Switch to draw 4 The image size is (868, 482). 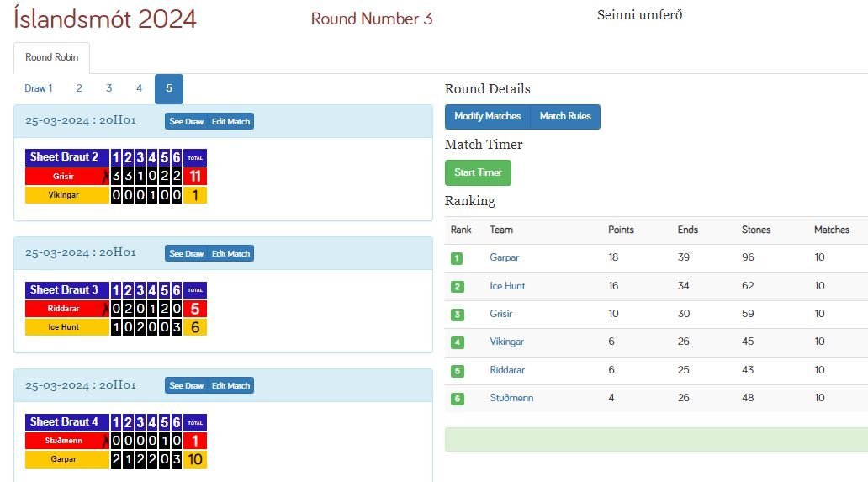pyautogui.click(x=139, y=88)
